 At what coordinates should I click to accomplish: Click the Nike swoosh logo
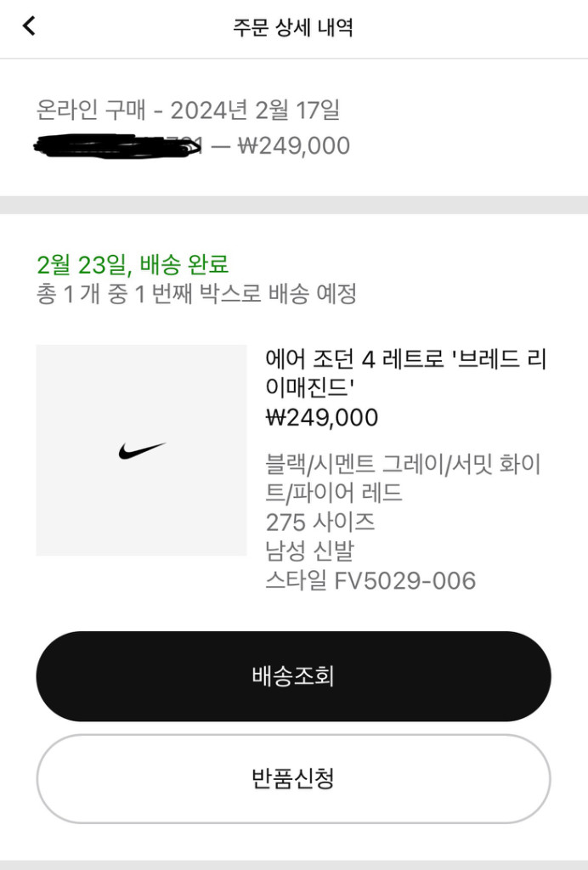[142, 450]
